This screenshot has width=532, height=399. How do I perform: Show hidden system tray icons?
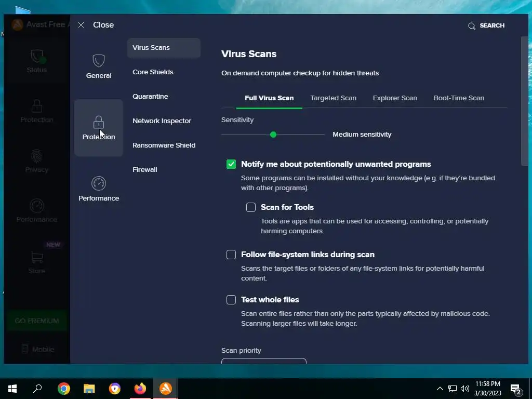pos(440,389)
